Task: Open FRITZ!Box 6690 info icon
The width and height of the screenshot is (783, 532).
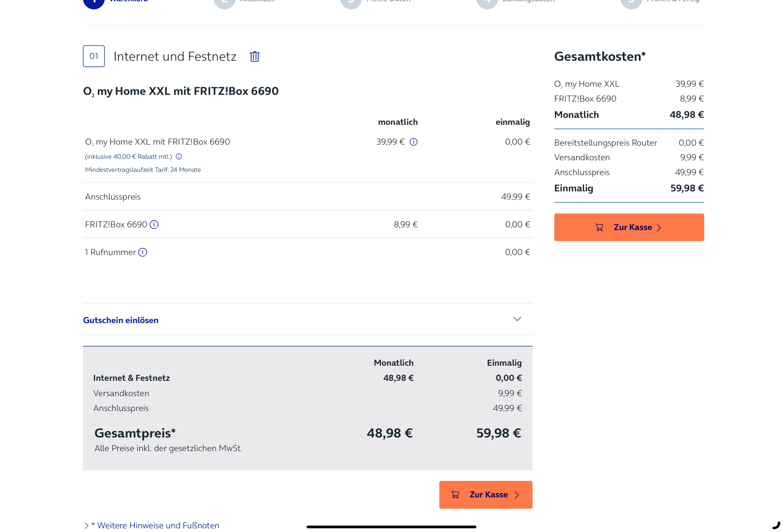Action: click(x=154, y=224)
